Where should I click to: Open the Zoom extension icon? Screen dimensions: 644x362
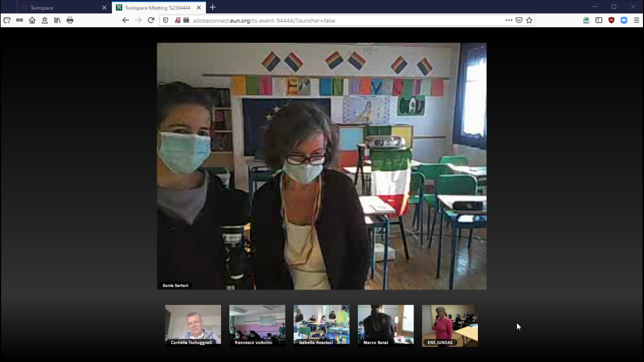coord(624,20)
